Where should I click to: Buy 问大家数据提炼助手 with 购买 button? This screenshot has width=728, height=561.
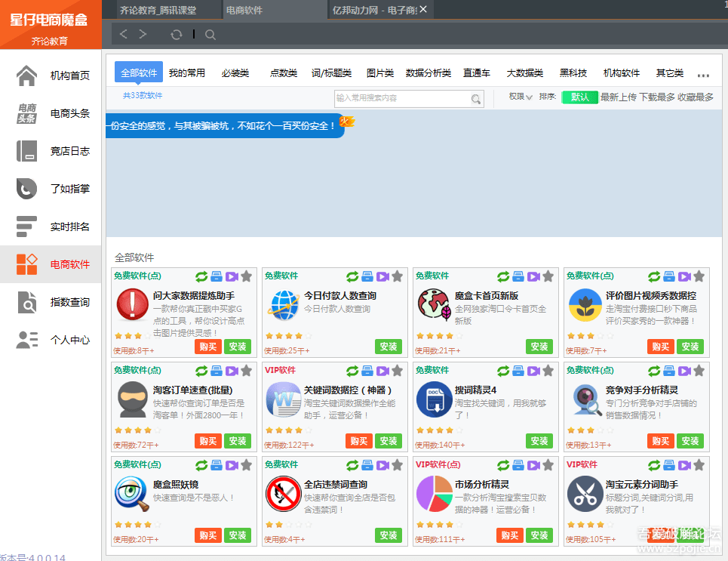[208, 347]
